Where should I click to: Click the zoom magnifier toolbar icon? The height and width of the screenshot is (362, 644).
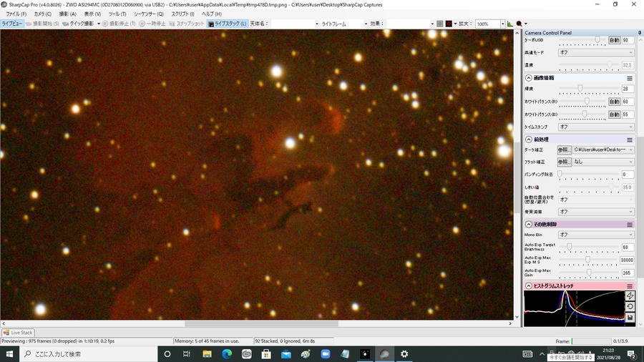[x=519, y=24]
